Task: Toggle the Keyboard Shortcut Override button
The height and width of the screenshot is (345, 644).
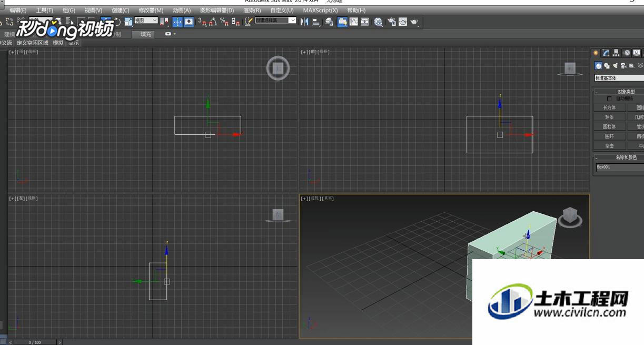Action: (x=189, y=22)
